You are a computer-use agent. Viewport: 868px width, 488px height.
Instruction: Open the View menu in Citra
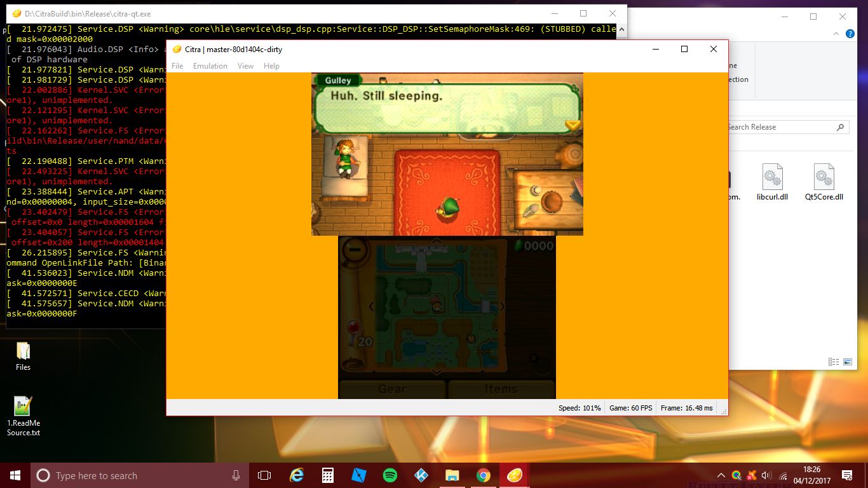tap(245, 66)
